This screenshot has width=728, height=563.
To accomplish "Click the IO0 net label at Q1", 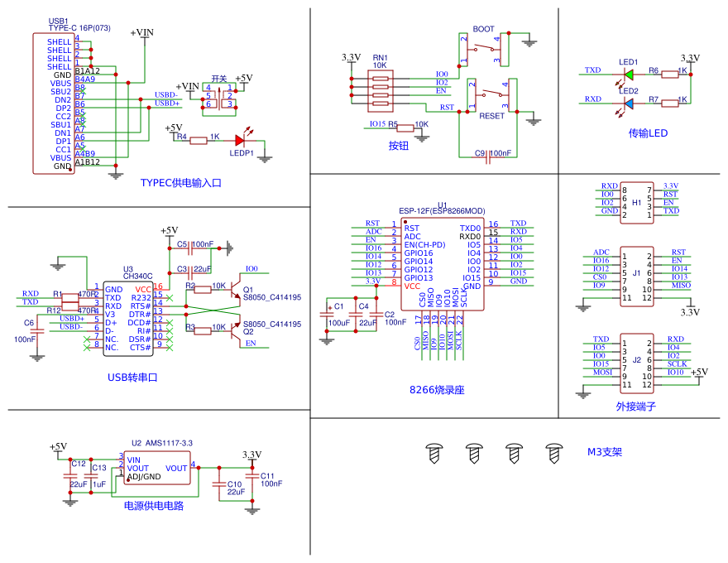I will point(251,269).
